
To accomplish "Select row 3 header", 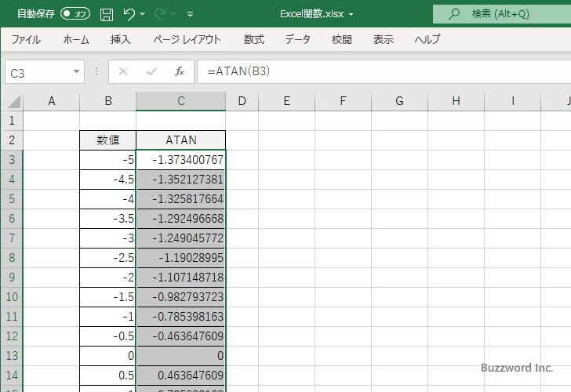I will [x=12, y=160].
